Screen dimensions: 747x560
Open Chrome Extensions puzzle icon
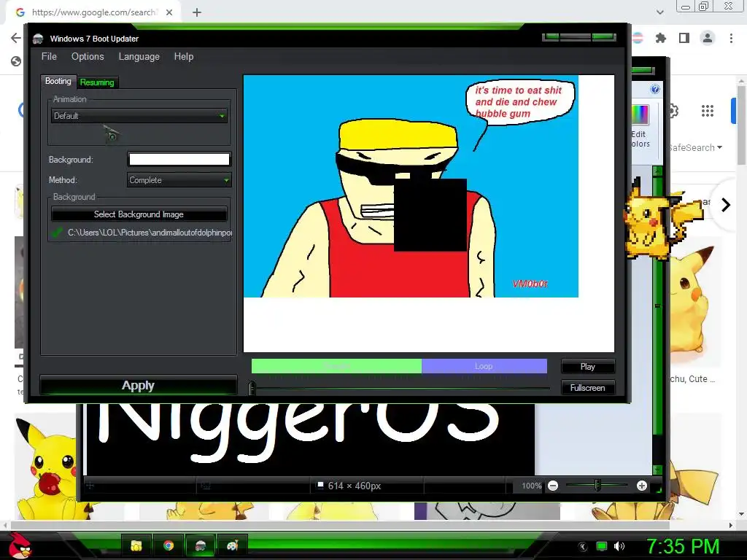pos(661,38)
